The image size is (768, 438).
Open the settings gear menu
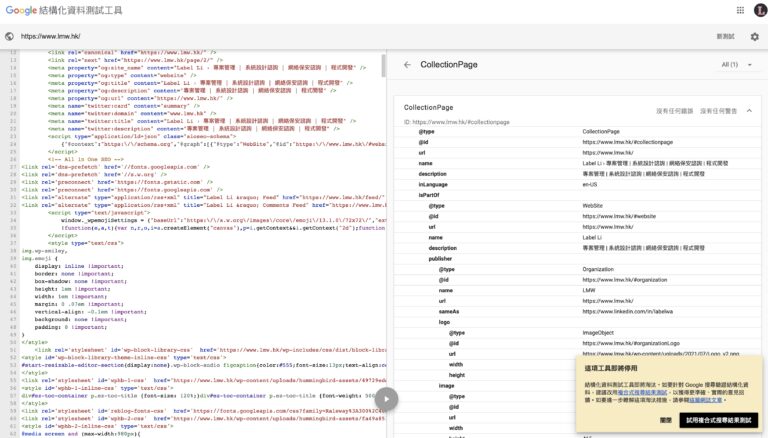pyautogui.click(x=754, y=36)
